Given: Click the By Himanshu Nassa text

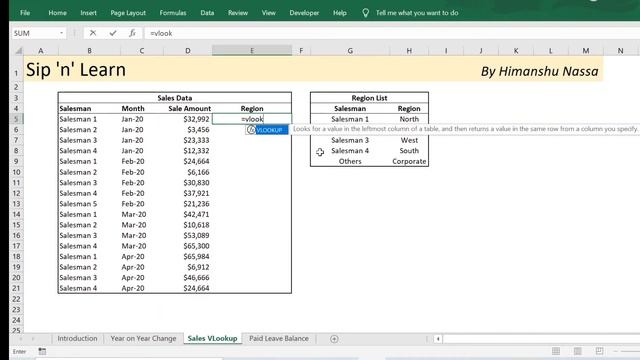Looking at the screenshot, I should coord(540,71).
